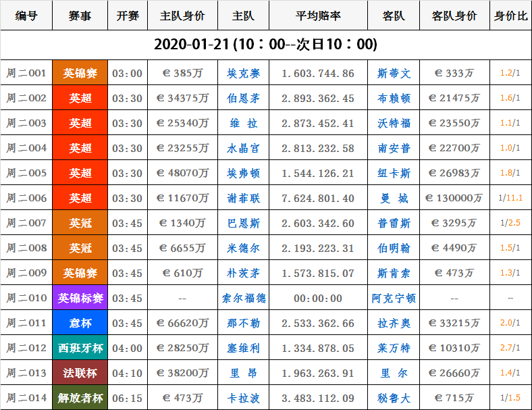The height and width of the screenshot is (410, 532).
Task: Click the 英锦赛 tag in row 周二001
Action: [x=80, y=73]
